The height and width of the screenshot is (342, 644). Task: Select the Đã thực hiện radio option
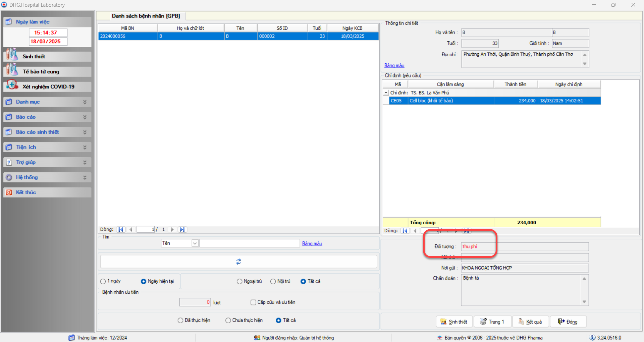click(180, 321)
